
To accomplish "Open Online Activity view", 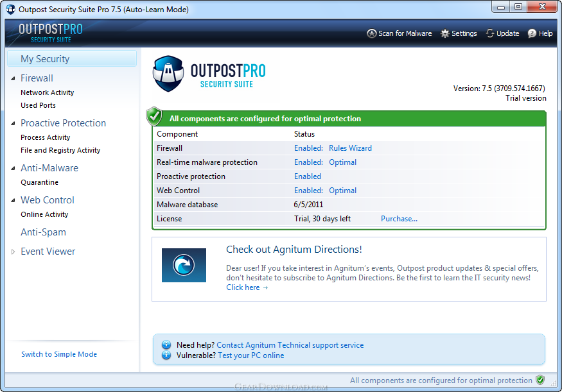I will (x=44, y=214).
